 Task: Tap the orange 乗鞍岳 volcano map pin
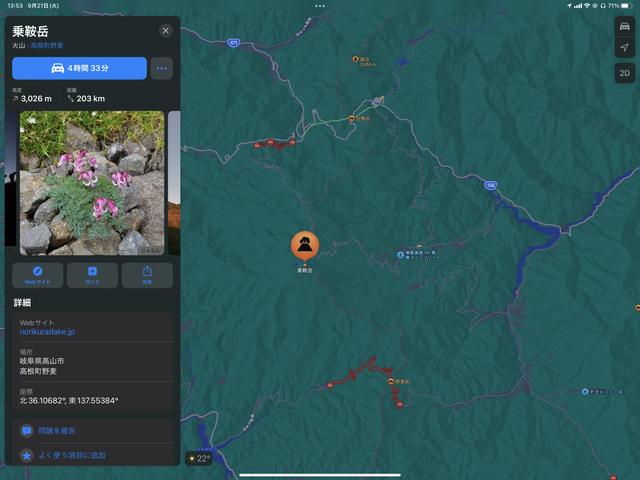(x=305, y=246)
